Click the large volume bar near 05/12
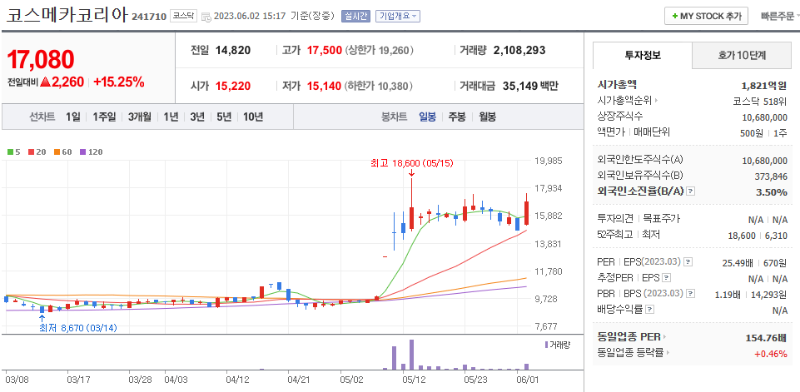Image resolution: width=800 pixels, height=392 pixels. [411, 355]
